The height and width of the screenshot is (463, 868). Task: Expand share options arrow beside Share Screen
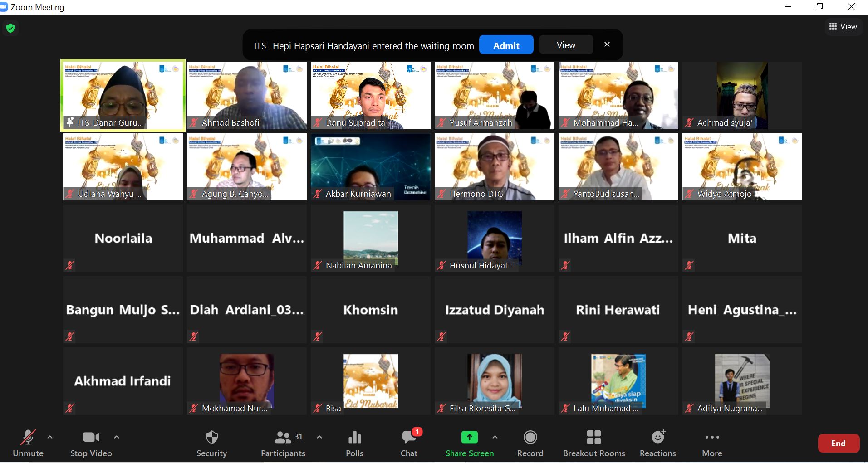[x=495, y=437]
